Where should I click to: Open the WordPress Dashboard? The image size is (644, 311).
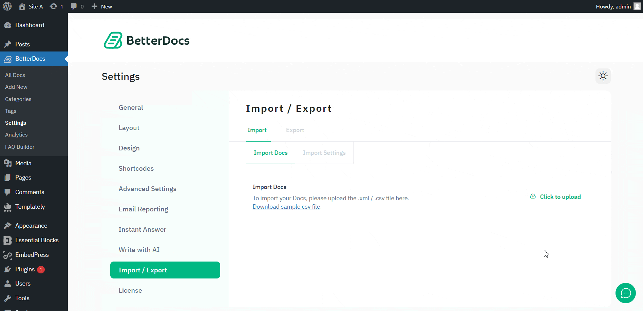(30, 25)
